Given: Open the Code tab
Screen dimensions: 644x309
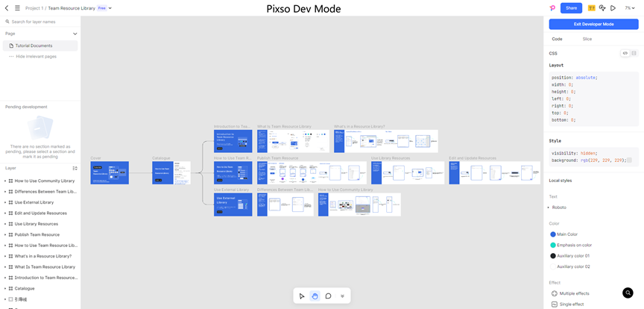Looking at the screenshot, I should click(557, 39).
